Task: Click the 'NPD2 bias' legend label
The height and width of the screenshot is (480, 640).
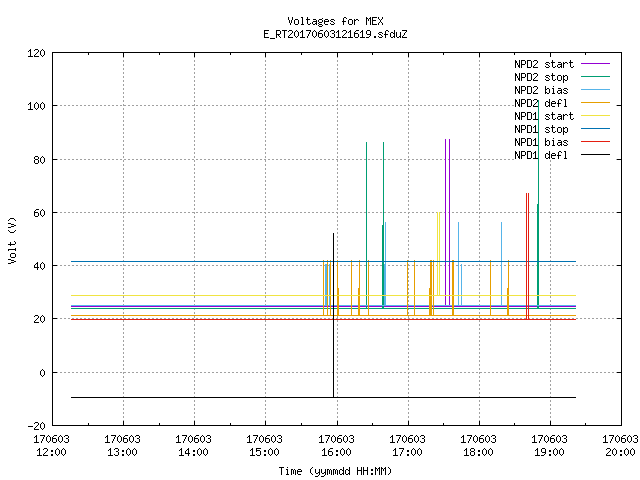Action: (x=541, y=90)
